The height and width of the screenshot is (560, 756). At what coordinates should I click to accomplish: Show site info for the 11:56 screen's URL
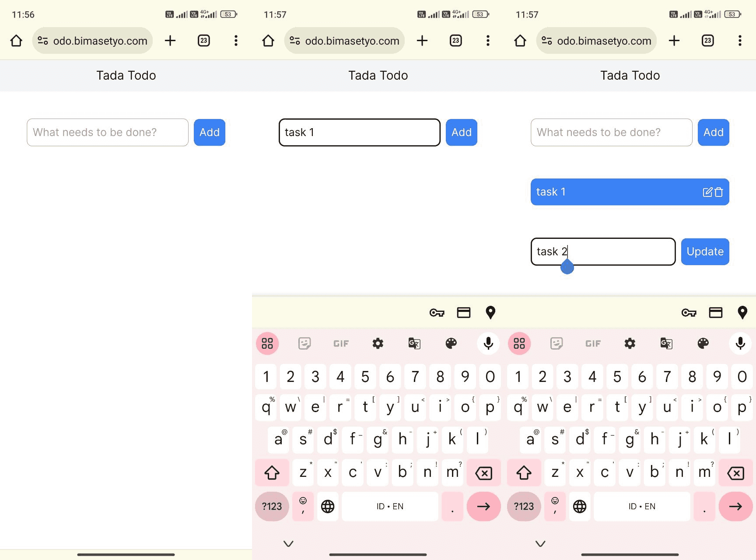[x=43, y=41]
